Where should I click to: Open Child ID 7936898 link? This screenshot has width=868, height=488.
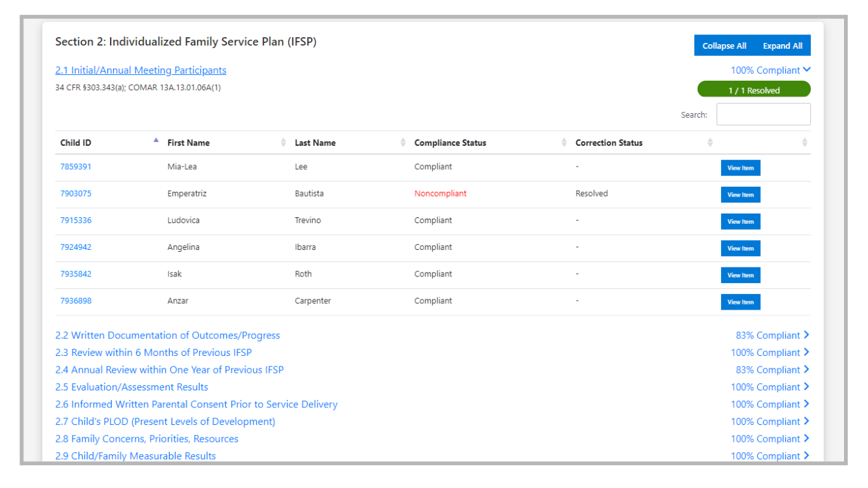coord(76,301)
